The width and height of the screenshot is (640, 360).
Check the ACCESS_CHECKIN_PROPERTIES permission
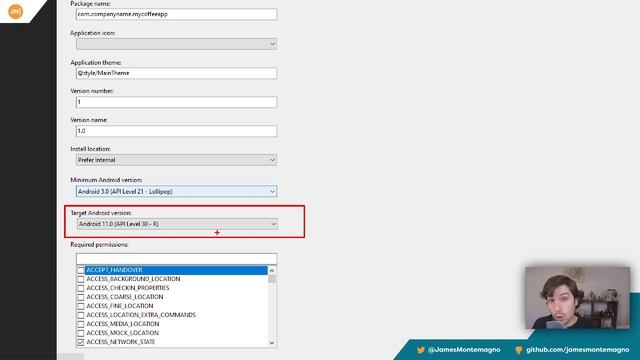click(81, 288)
